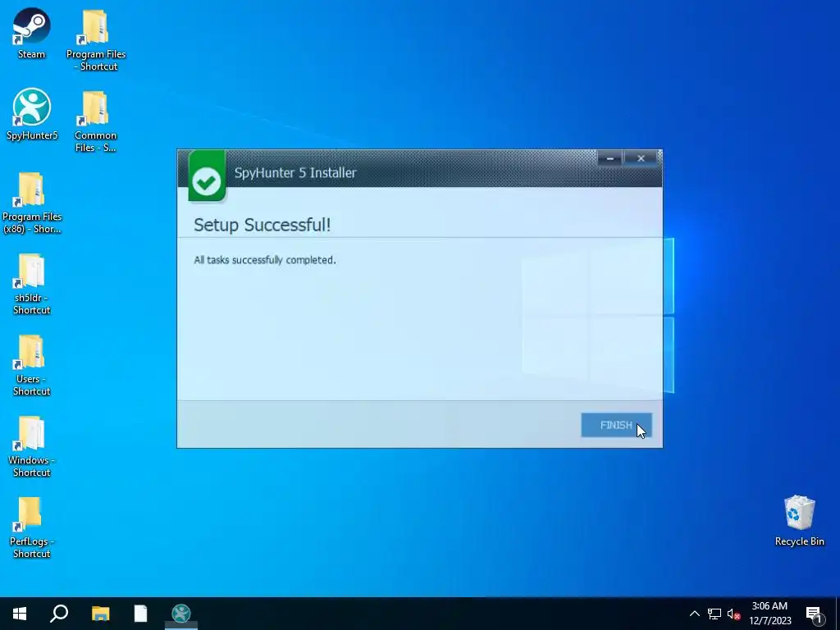Open the muted volume tray icon
The image size is (840, 630).
(733, 614)
